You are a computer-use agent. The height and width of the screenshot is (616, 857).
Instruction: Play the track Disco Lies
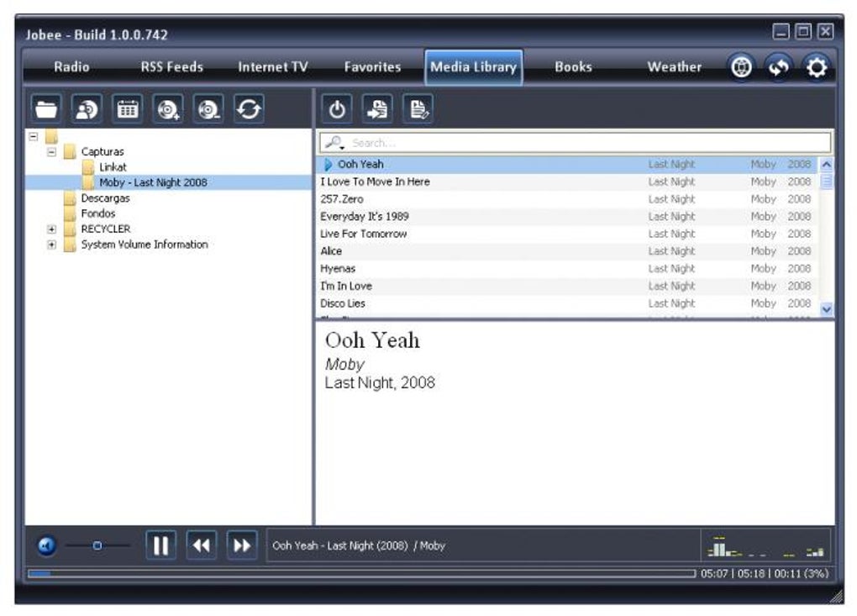click(343, 303)
